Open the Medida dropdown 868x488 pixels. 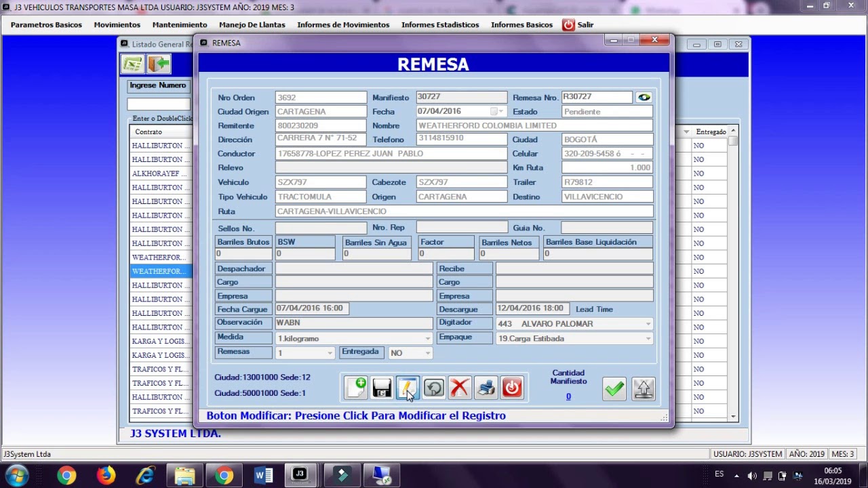click(427, 339)
